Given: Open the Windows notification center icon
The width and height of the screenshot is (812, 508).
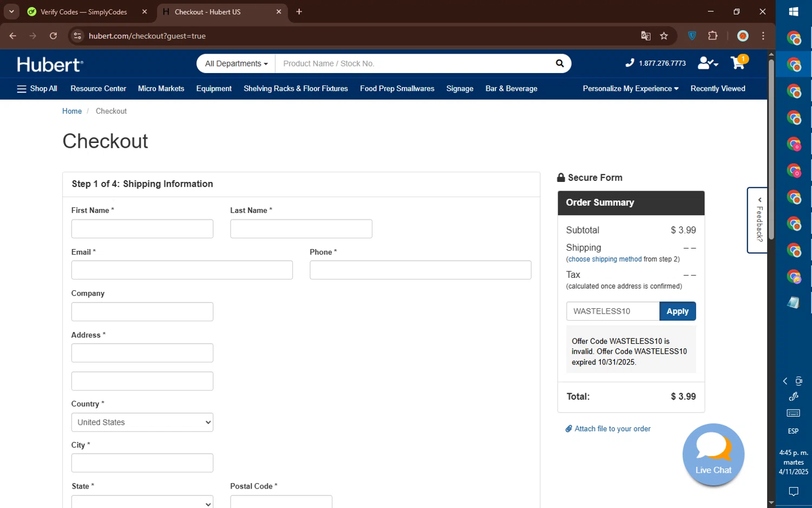Looking at the screenshot, I should tap(794, 492).
